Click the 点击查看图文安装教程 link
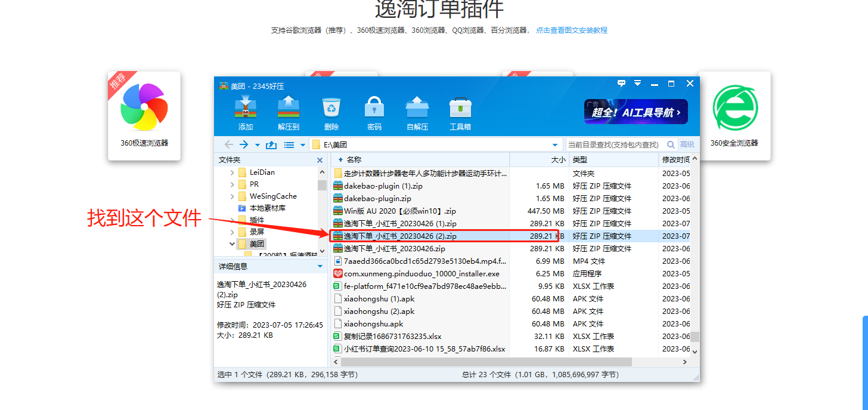868x410 pixels. 571,30
